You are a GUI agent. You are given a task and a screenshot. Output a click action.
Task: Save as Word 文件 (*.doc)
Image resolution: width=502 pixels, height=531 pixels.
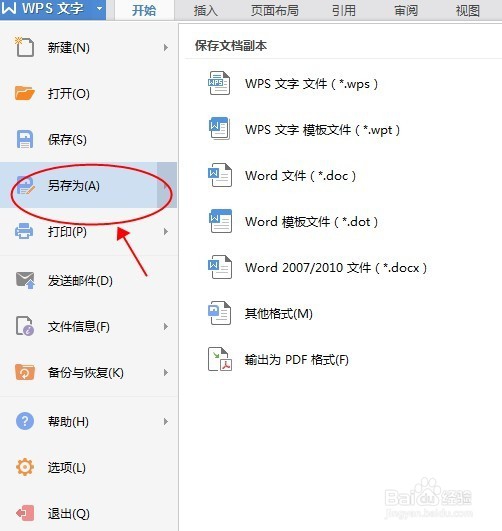[x=300, y=175]
